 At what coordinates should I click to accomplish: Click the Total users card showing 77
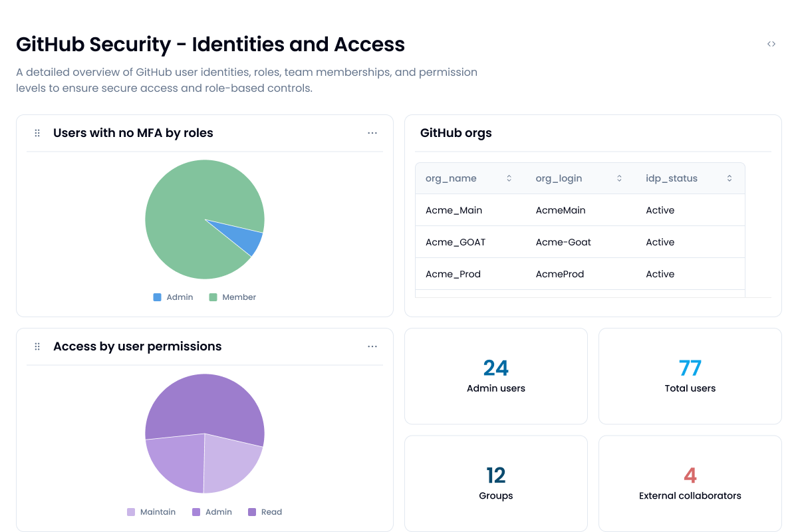690,376
